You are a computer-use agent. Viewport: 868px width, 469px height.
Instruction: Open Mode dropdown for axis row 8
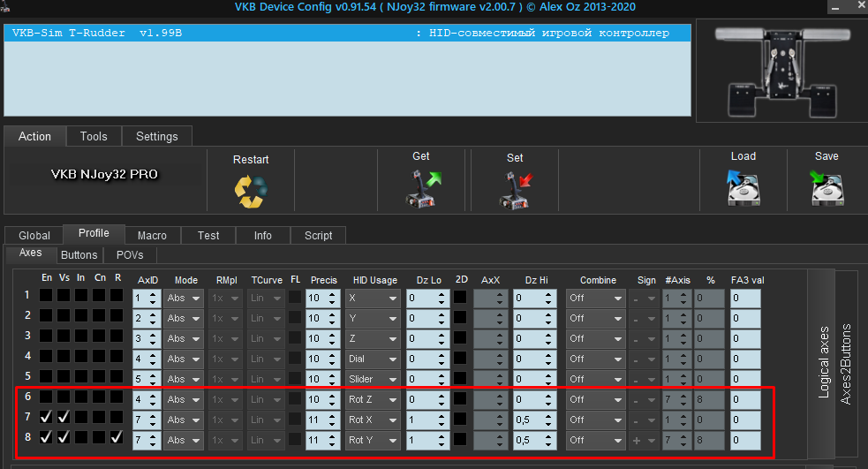tap(184, 440)
